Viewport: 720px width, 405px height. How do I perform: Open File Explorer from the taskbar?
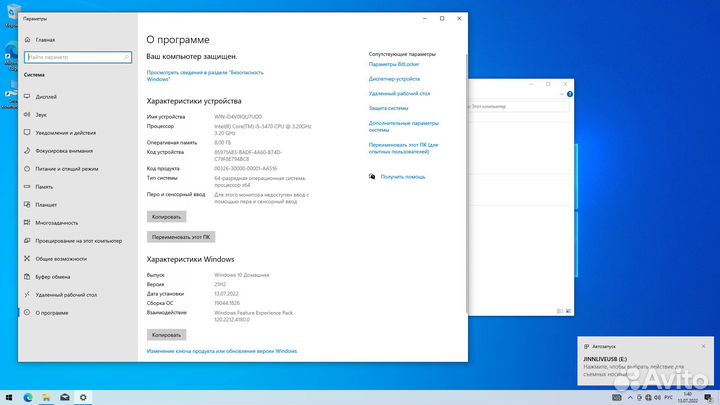click(x=46, y=398)
